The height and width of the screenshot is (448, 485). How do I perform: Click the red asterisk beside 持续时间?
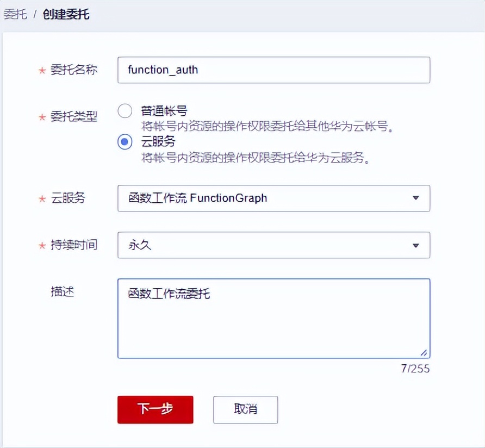(x=42, y=245)
